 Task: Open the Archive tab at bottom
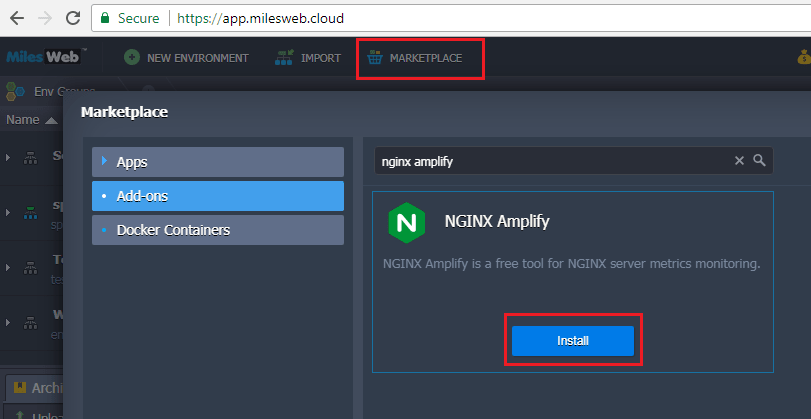(x=35, y=387)
